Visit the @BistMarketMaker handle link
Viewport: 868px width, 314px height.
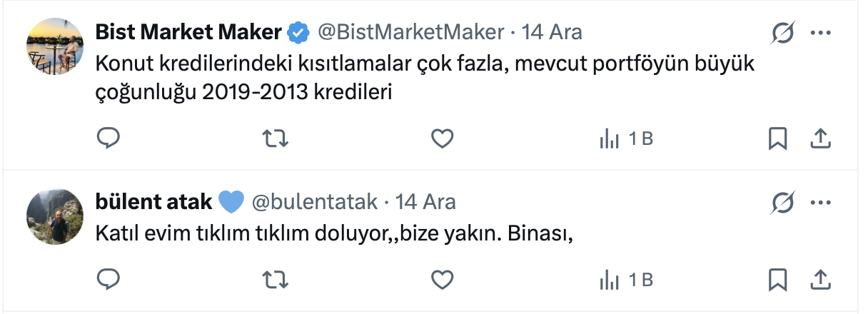tap(410, 32)
